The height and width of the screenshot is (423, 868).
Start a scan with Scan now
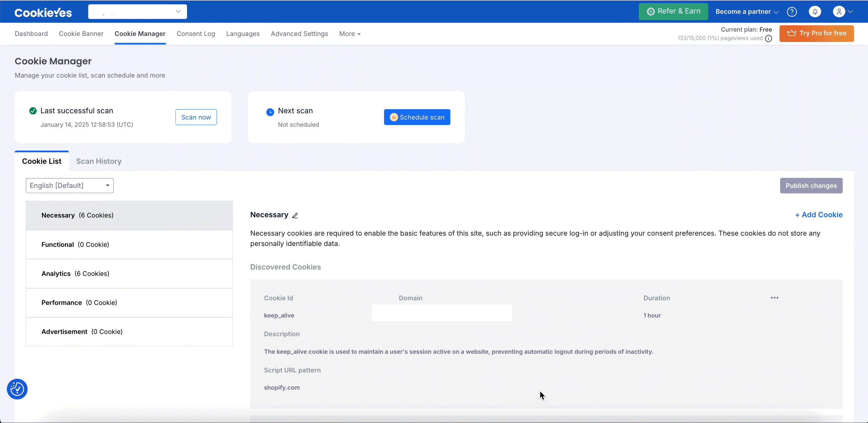196,117
